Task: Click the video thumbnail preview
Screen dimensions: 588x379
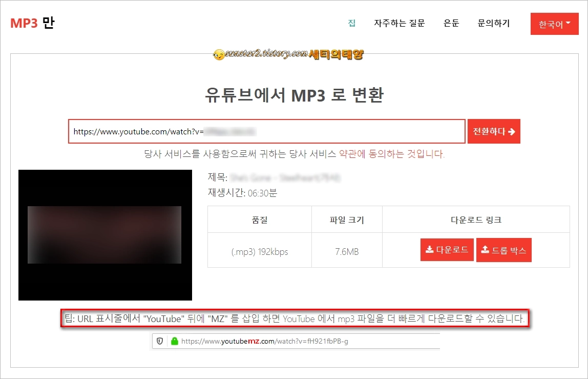Action: tap(105, 235)
